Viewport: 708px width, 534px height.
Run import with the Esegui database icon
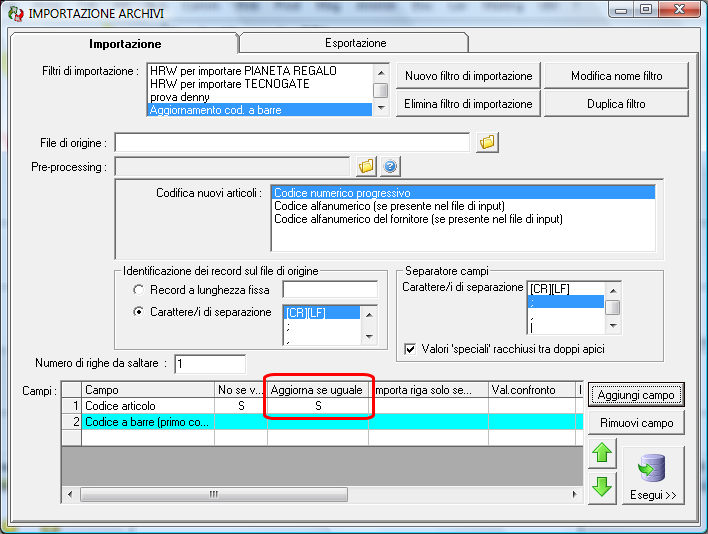point(653,476)
